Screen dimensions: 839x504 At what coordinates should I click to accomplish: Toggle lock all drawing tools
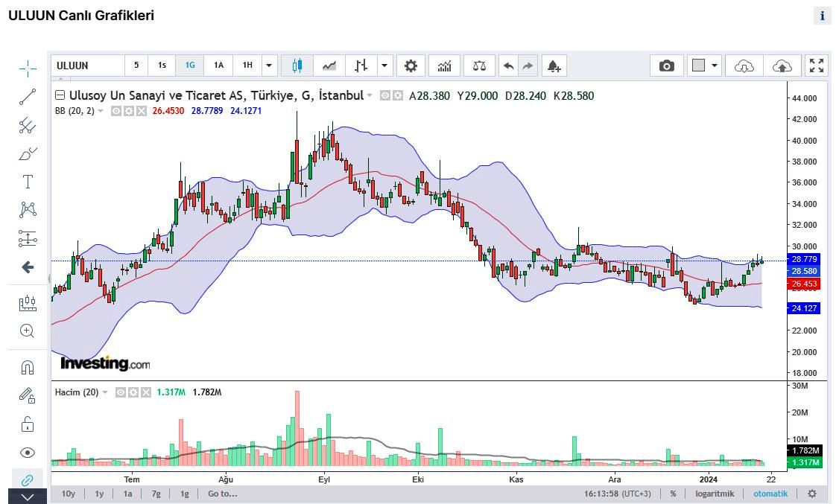[28, 424]
